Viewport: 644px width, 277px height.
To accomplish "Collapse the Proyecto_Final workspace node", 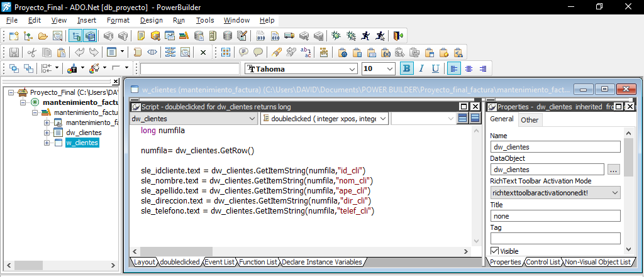I will point(11,92).
